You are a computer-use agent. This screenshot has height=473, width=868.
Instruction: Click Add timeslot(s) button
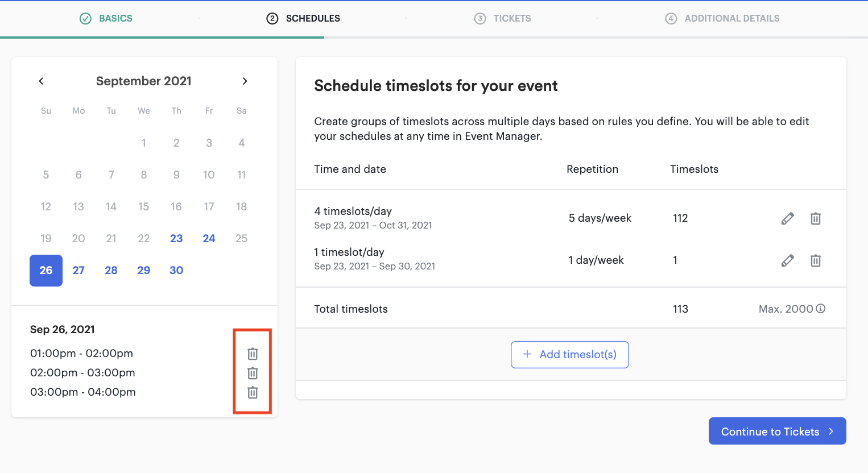click(x=569, y=355)
